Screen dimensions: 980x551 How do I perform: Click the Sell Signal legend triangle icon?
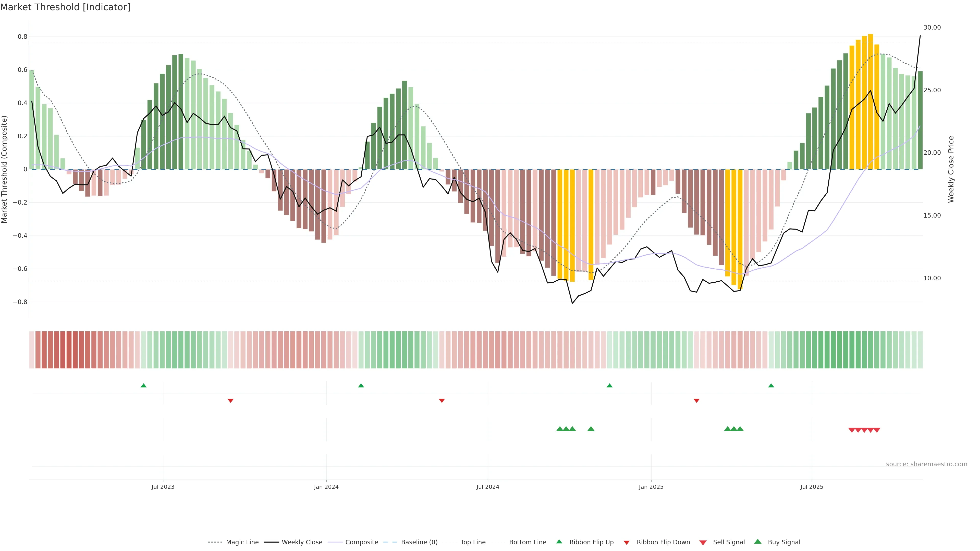coord(703,543)
